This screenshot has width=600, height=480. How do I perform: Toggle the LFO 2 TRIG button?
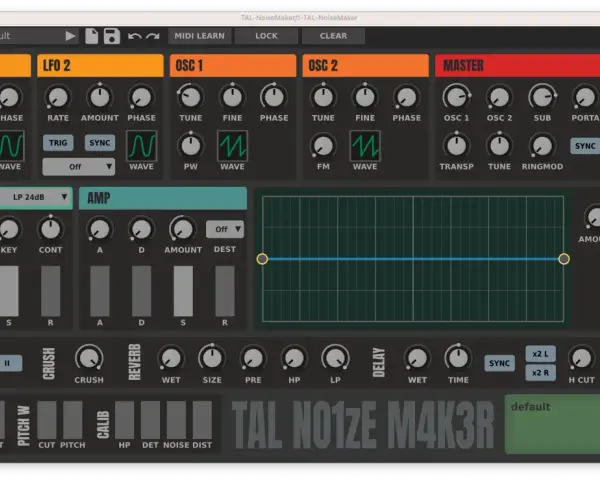pyautogui.click(x=58, y=143)
